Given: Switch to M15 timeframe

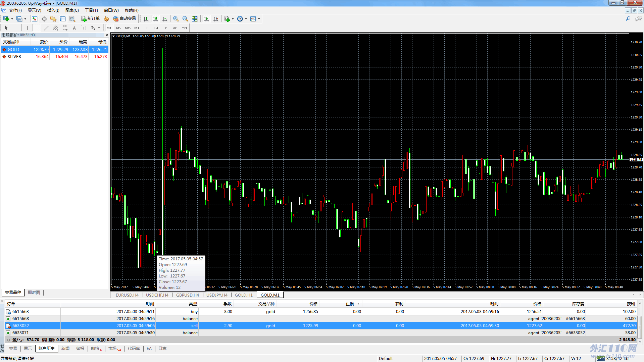Looking at the screenshot, I should click(128, 28).
